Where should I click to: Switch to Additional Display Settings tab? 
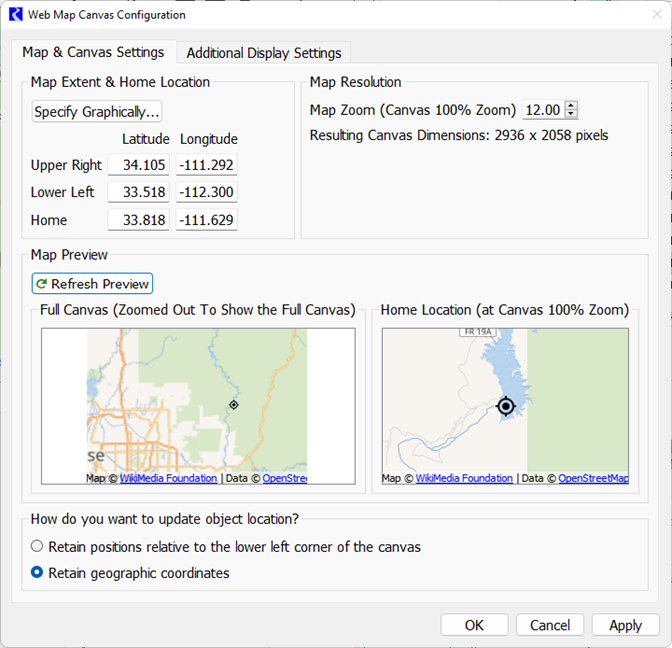point(263,53)
